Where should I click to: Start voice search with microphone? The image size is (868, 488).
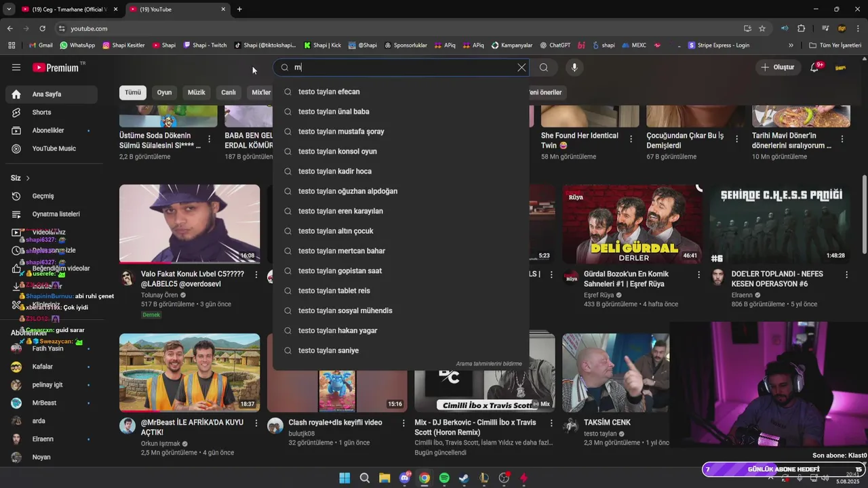pyautogui.click(x=574, y=67)
